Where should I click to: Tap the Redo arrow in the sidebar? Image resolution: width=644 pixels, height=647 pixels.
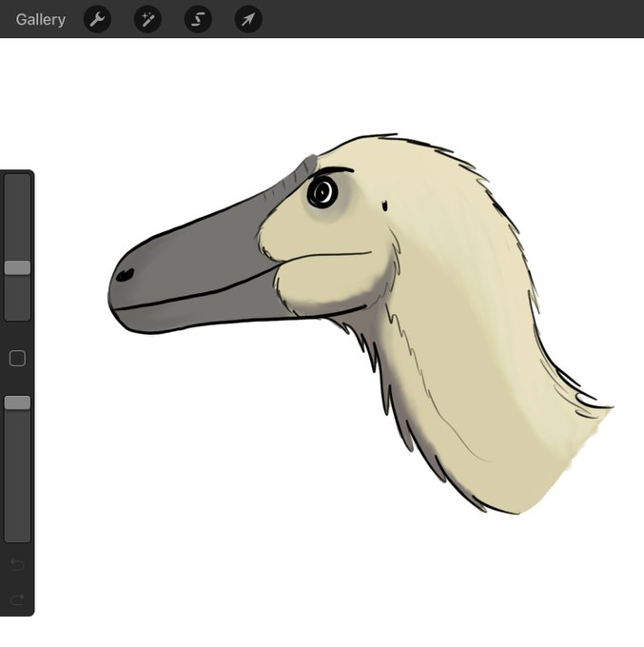click(17, 599)
